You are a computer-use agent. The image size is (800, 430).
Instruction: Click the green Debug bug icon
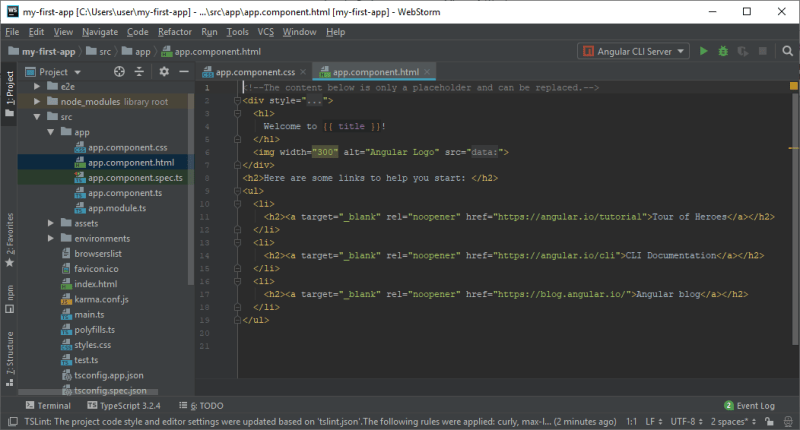(723, 51)
